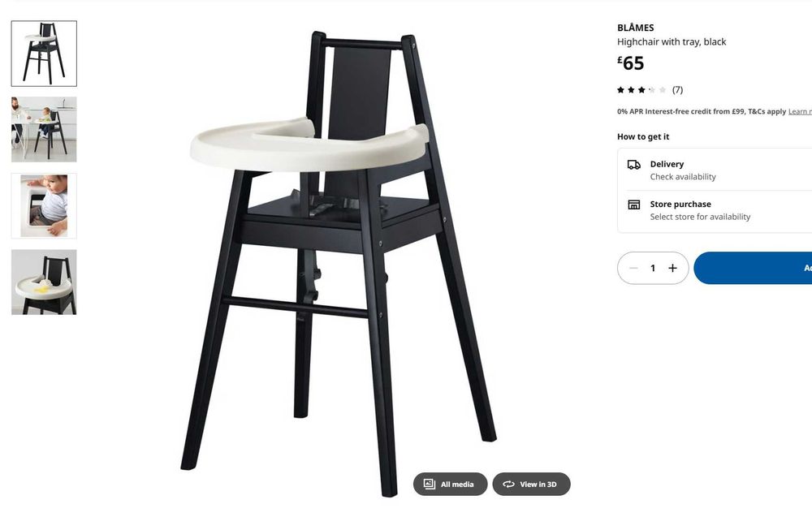812x517 pixels.
Task: Check availability under Delivery
Action: pos(683,177)
